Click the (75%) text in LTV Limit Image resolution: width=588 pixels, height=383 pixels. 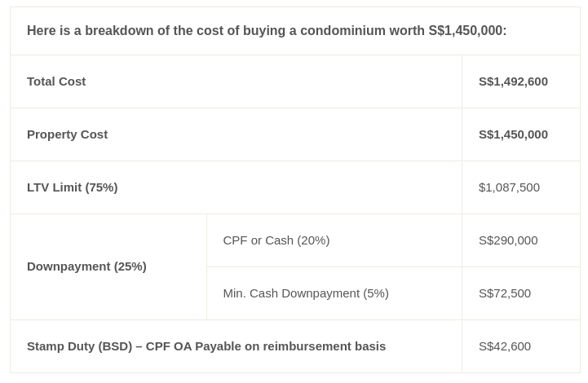click(x=101, y=187)
